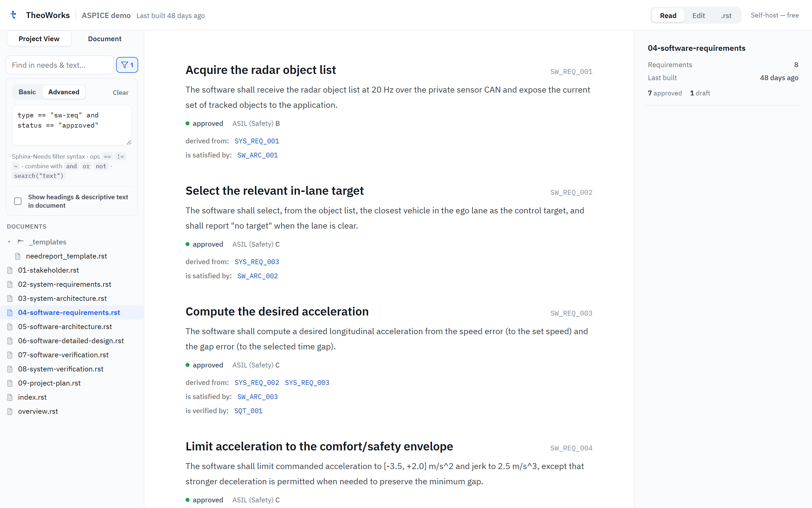The image size is (812, 508).
Task: Open the SYS_REQ_002 link
Action: [x=257, y=383]
